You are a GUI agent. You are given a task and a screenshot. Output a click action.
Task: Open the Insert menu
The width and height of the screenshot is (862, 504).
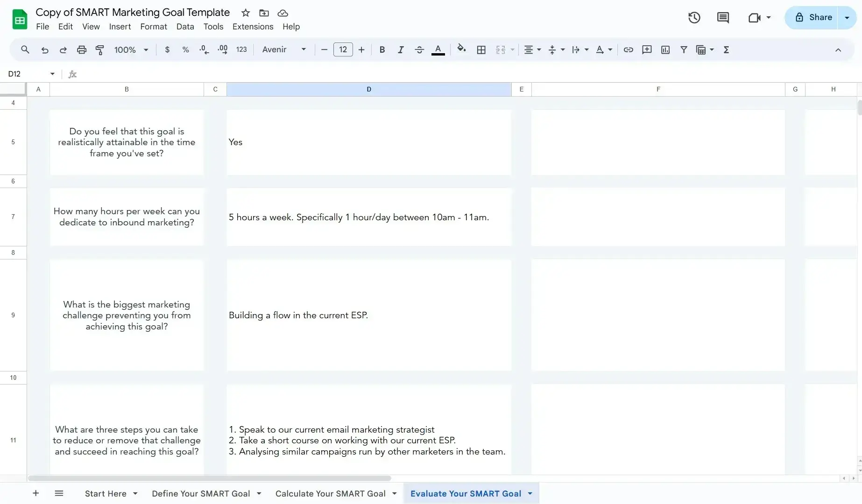(120, 27)
